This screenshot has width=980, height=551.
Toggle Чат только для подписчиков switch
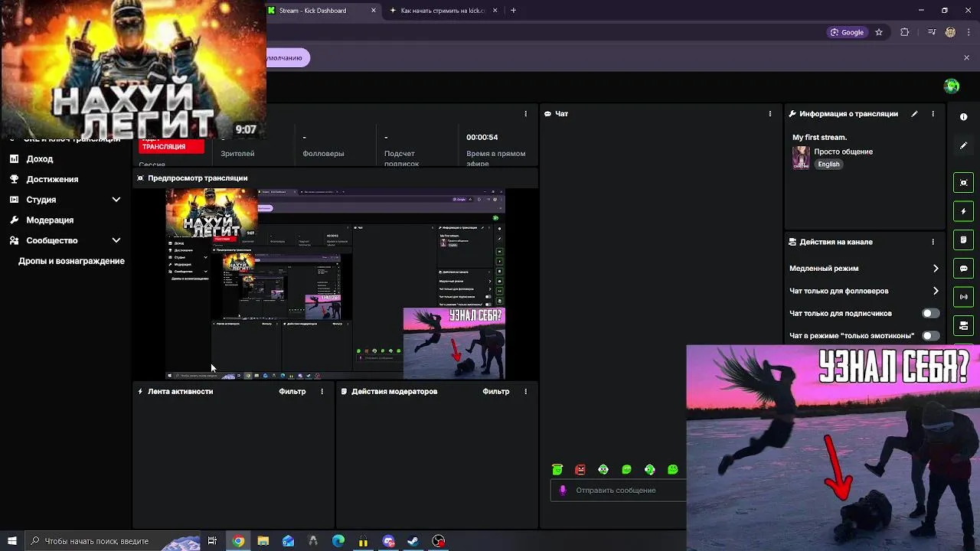(930, 313)
